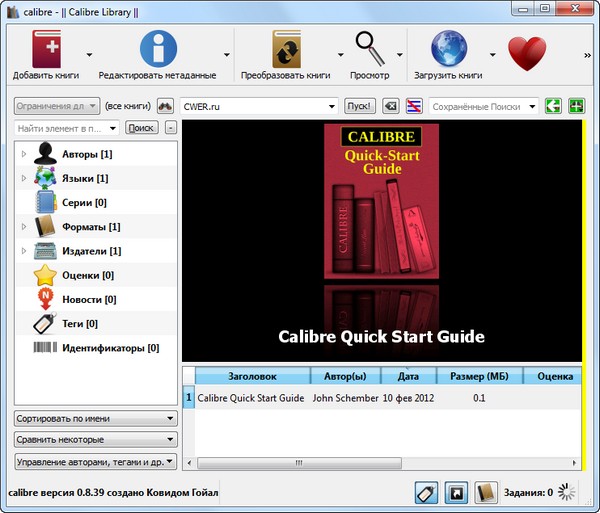Click the '0.1' size cell
Screen dimensions: 600x513
[x=479, y=398]
